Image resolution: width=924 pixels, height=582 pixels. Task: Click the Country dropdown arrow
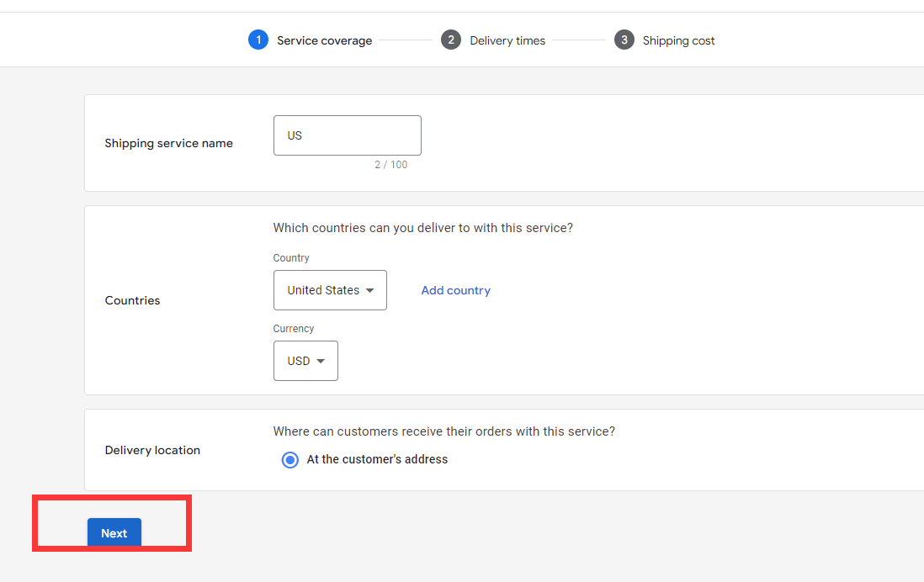[x=372, y=289]
